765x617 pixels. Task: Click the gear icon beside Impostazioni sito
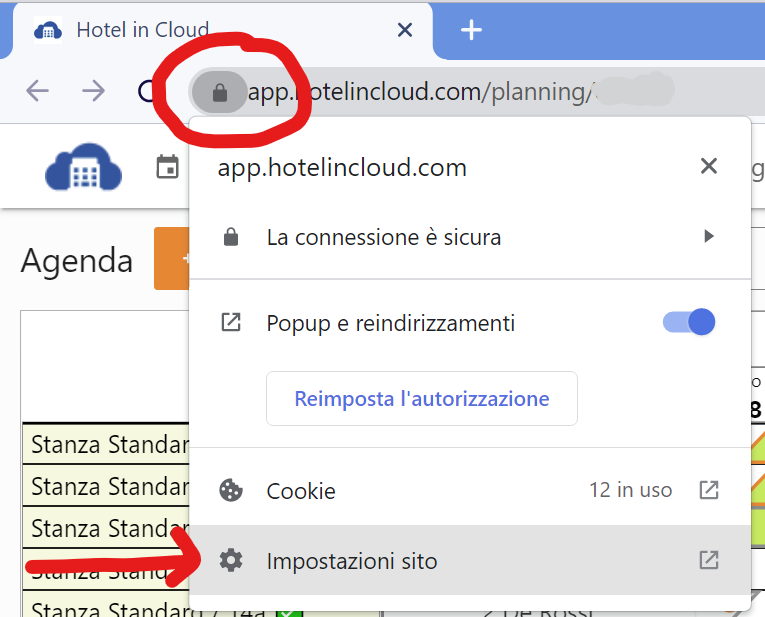pos(231,561)
